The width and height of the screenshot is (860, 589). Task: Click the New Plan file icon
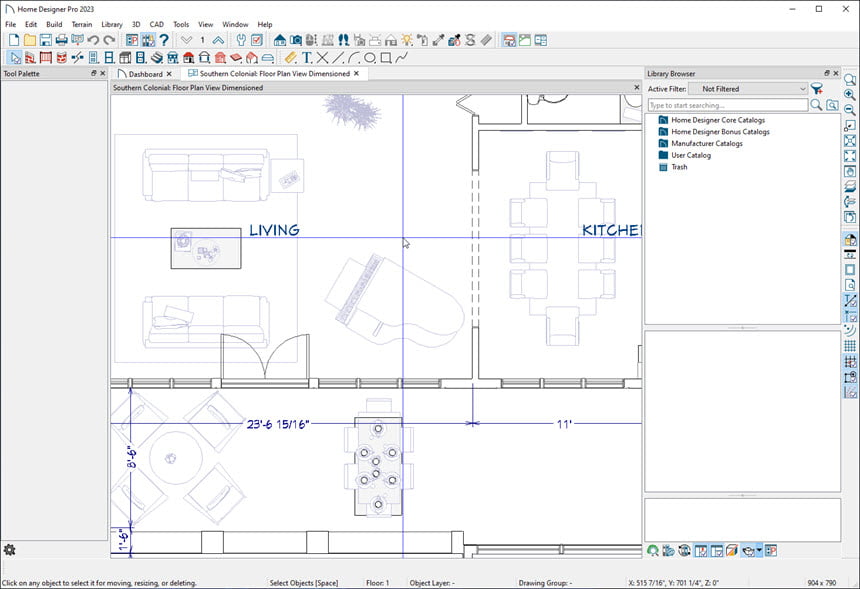(x=14, y=40)
